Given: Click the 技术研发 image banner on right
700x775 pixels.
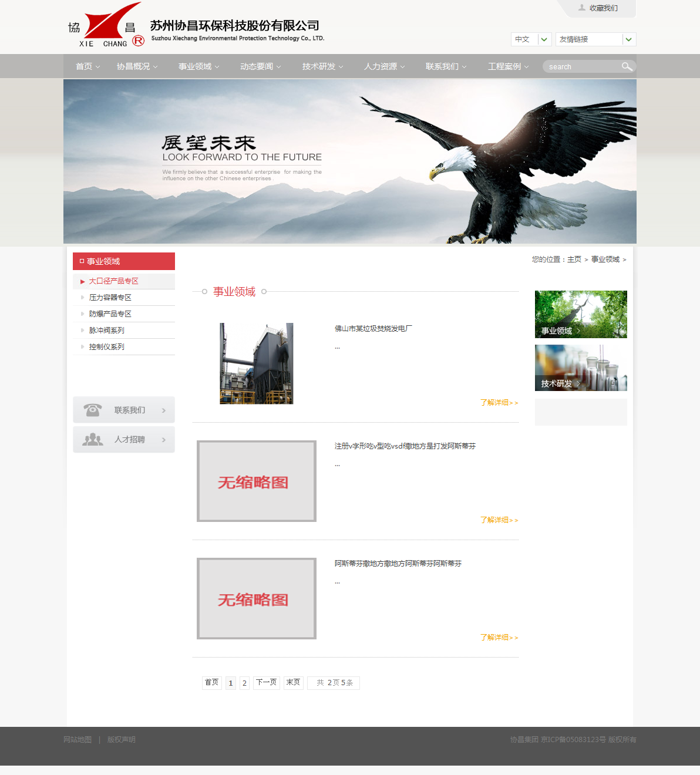Looking at the screenshot, I should click(581, 368).
